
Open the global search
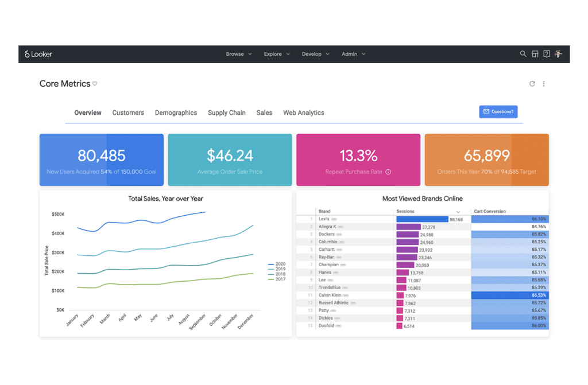[x=523, y=54]
